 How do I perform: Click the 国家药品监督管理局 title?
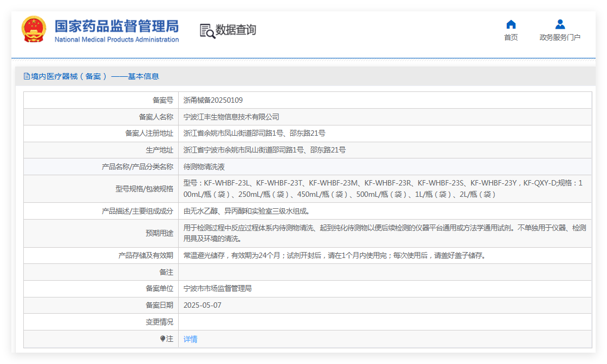116,26
